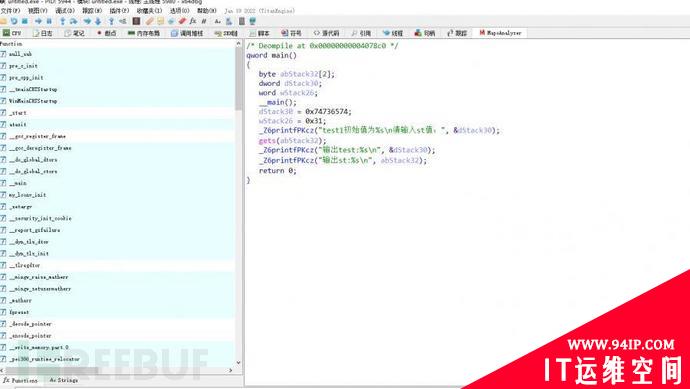Click the restart debugging icon in toolbar
The height and width of the screenshot is (389, 690).
pos(14,21)
